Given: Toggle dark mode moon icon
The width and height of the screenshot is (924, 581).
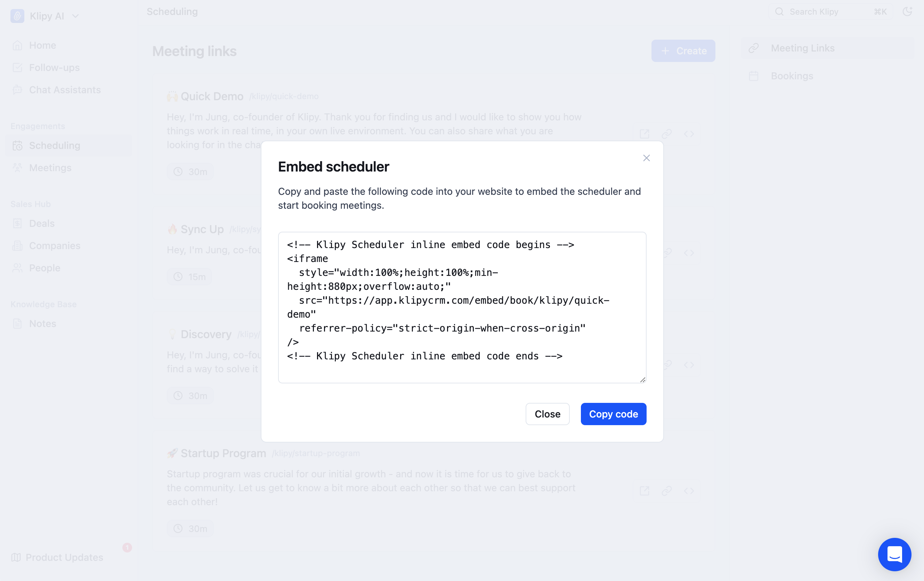Looking at the screenshot, I should tap(907, 11).
